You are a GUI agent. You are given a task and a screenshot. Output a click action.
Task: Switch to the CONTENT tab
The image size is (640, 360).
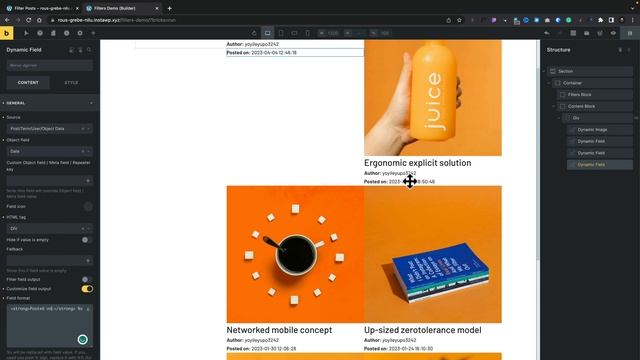28,82
